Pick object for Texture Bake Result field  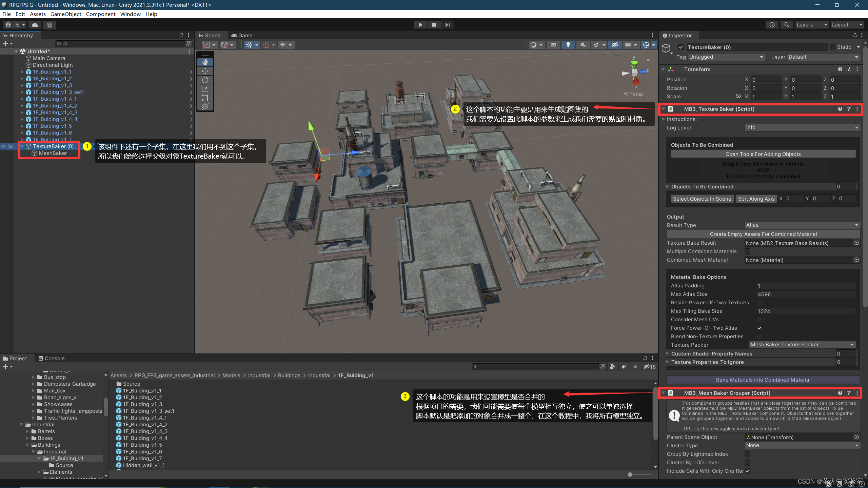pyautogui.click(x=857, y=243)
